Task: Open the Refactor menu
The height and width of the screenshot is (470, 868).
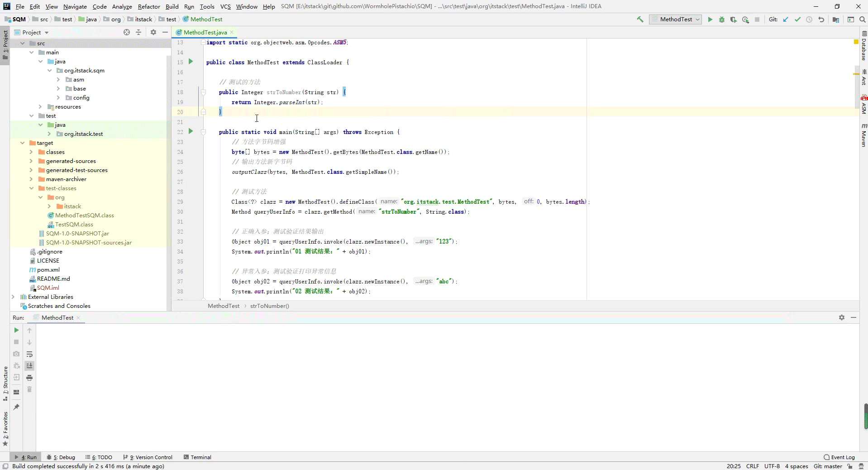Action: 149,6
